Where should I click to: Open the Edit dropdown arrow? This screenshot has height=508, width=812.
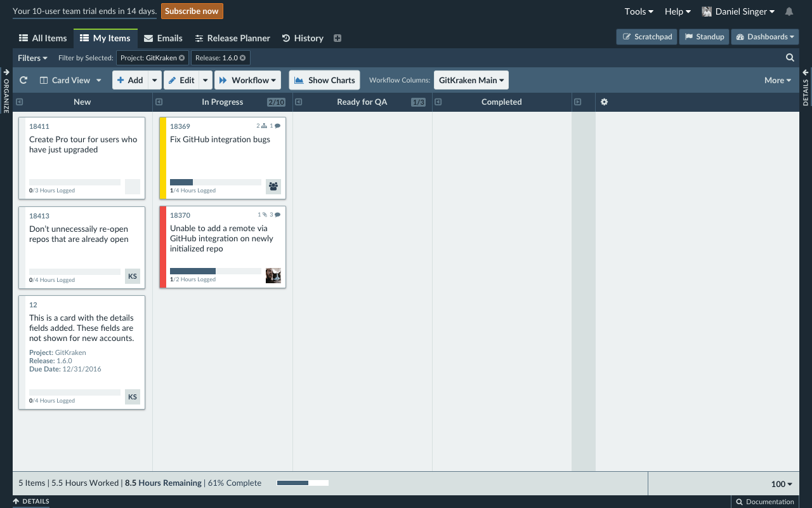(x=206, y=80)
